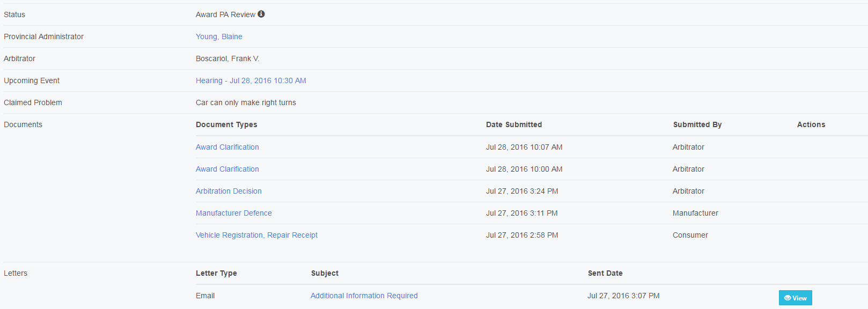Image resolution: width=868 pixels, height=309 pixels.
Task: Open the Young, Blaine administrator link
Action: (x=219, y=36)
